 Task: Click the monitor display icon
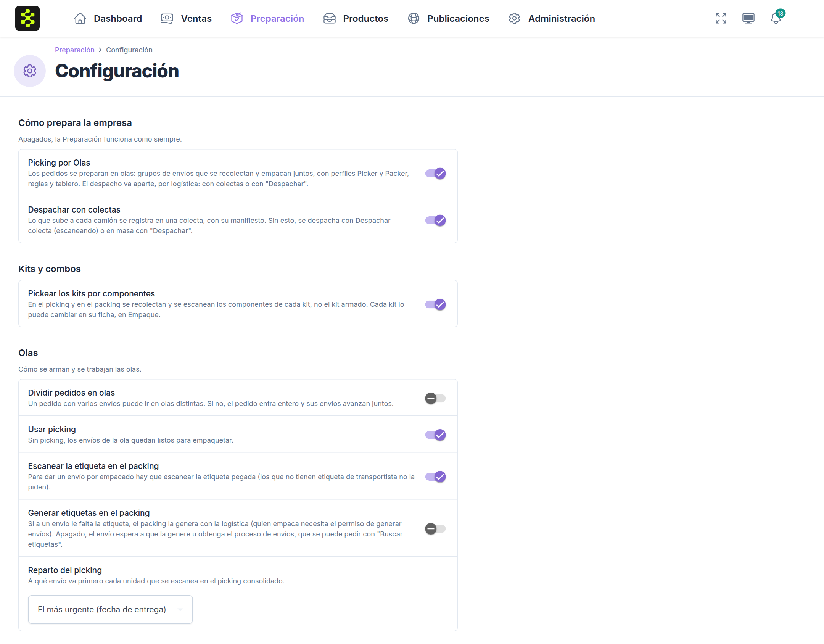tap(748, 18)
